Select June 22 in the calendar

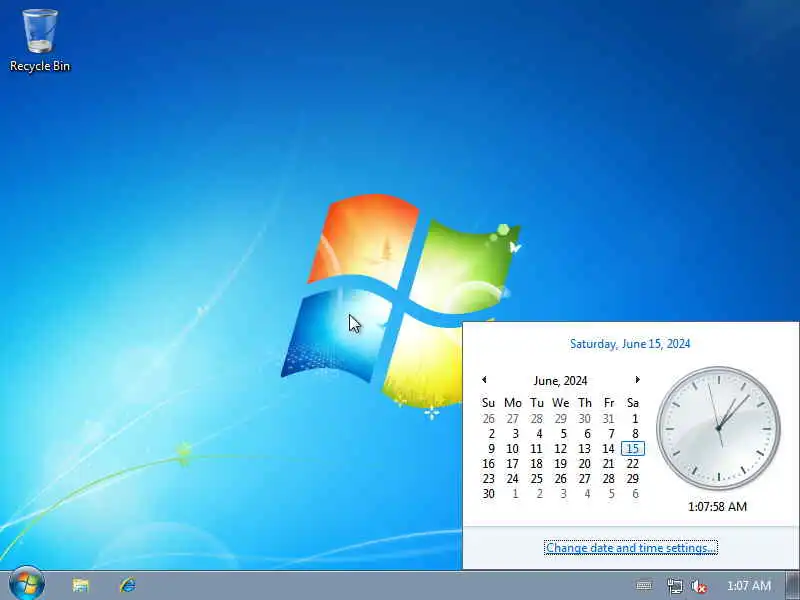click(x=633, y=463)
